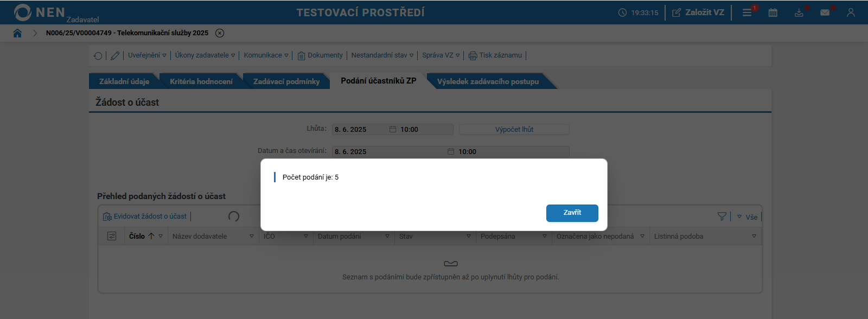Image resolution: width=868 pixels, height=319 pixels.
Task: Close the Telekomunikační služby 2025 breadcrumb tab
Action: pos(220,33)
